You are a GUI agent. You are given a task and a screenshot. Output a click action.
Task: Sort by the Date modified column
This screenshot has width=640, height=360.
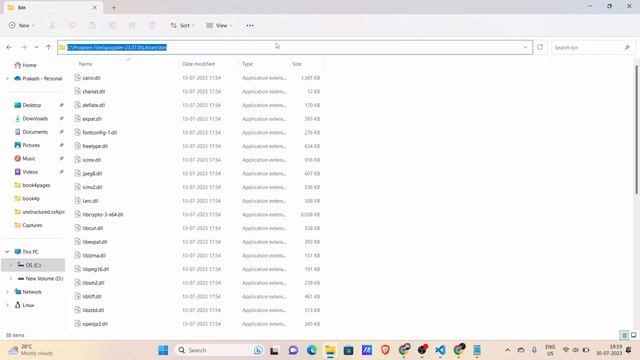pyautogui.click(x=198, y=64)
